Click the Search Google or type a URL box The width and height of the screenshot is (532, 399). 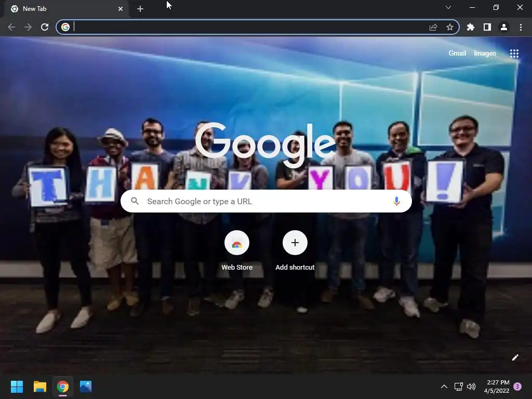pos(266,201)
